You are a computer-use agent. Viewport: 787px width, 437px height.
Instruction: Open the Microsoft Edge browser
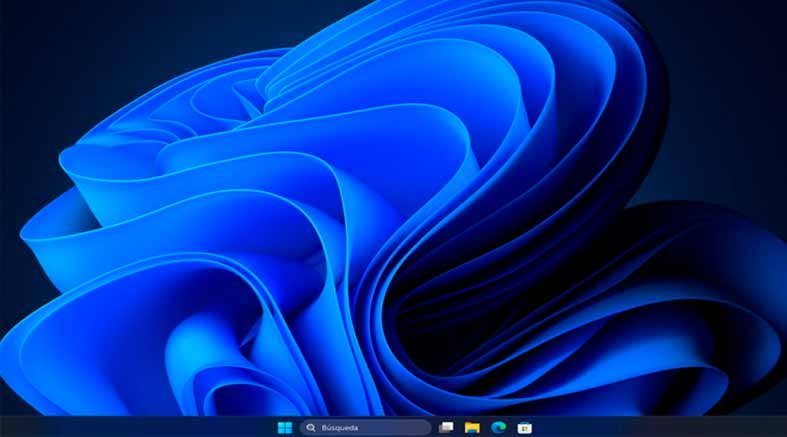[498, 427]
